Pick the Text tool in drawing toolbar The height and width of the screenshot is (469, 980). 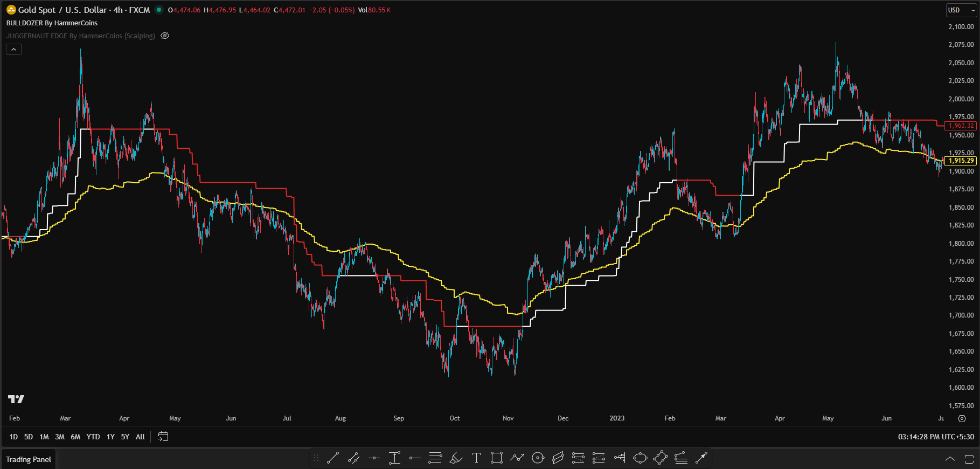click(476, 458)
